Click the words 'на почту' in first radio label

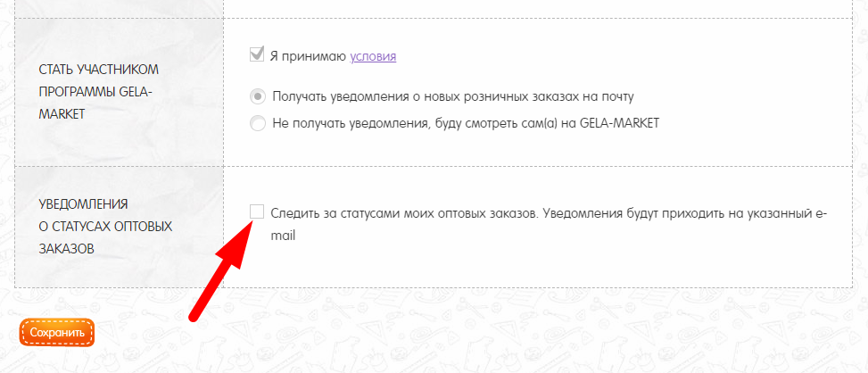[x=609, y=96]
